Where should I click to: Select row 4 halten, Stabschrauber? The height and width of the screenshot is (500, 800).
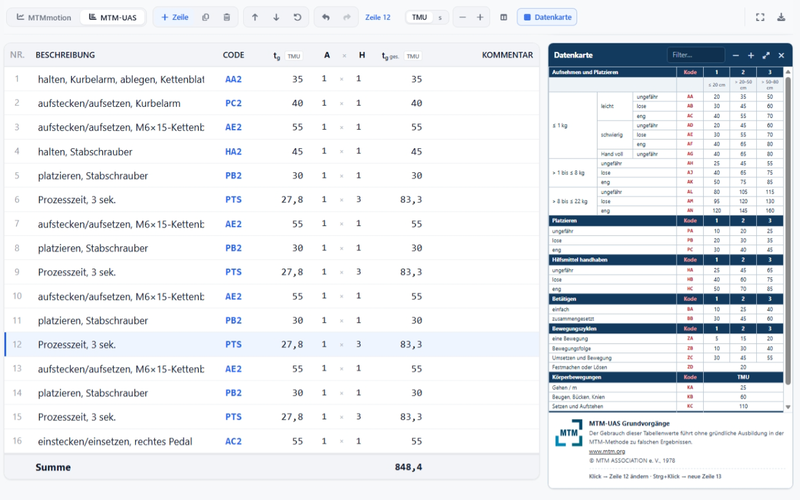coord(85,152)
